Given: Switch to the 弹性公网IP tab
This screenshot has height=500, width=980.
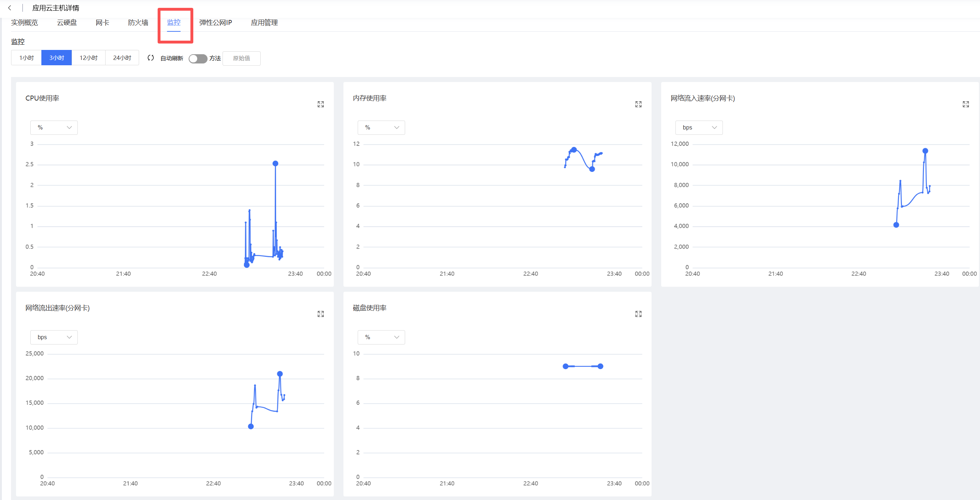Looking at the screenshot, I should pyautogui.click(x=215, y=22).
